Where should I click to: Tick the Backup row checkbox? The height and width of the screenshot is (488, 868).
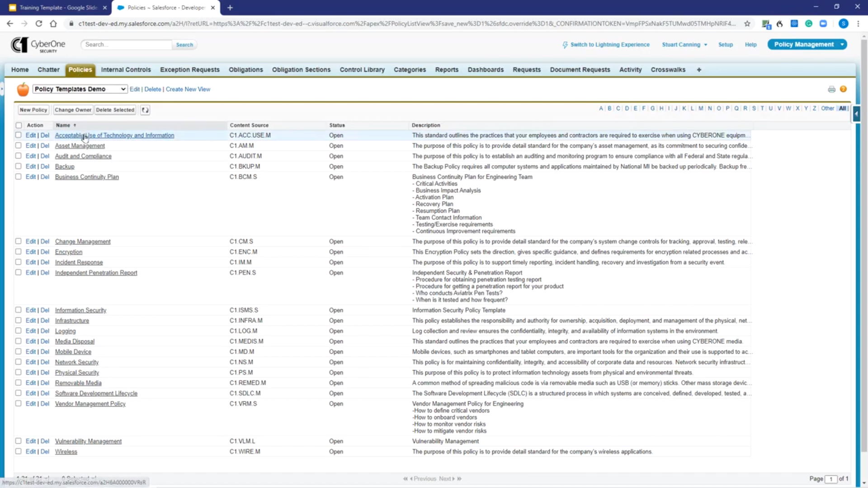pyautogui.click(x=18, y=166)
